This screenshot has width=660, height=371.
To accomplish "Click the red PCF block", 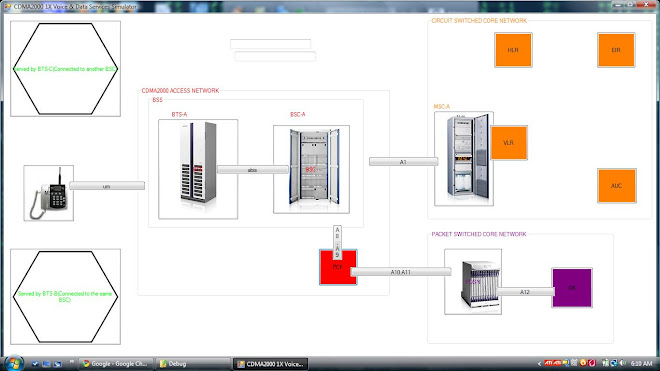I will pos(338,267).
